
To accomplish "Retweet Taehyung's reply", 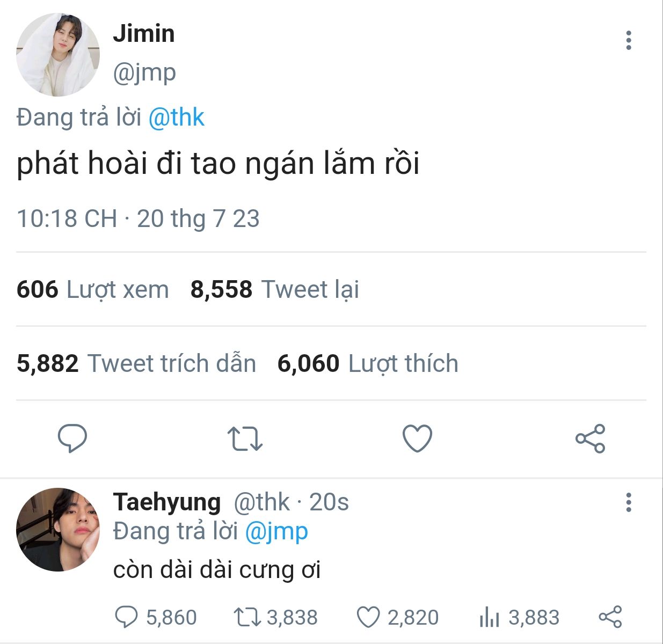I will coord(247,617).
